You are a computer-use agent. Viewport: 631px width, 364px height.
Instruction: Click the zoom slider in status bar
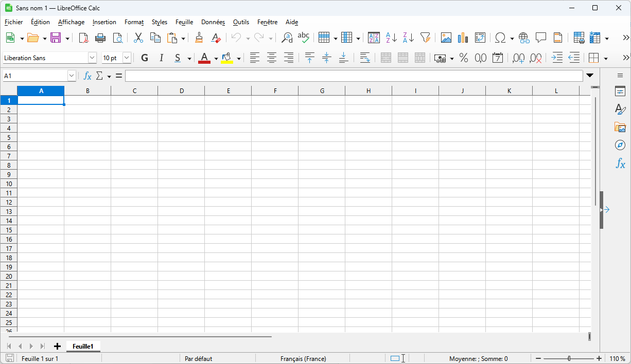569,358
